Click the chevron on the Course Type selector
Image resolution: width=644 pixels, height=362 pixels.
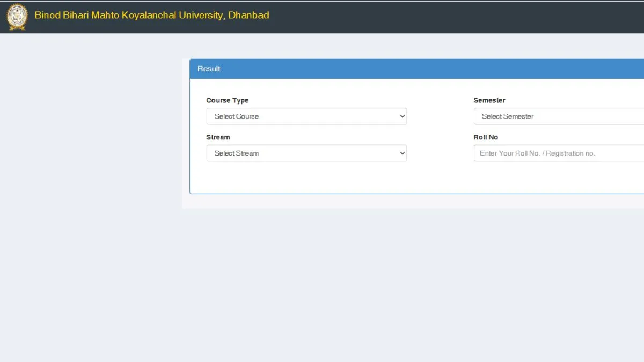pos(401,116)
